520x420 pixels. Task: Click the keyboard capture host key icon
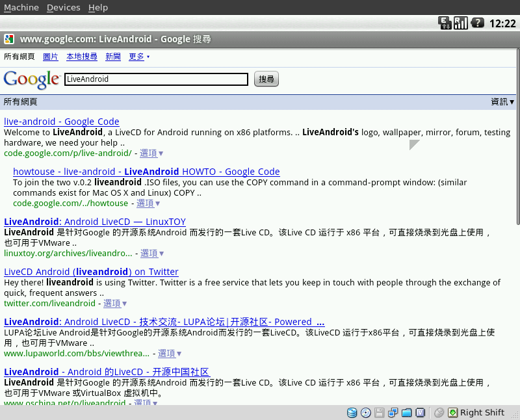point(452,412)
